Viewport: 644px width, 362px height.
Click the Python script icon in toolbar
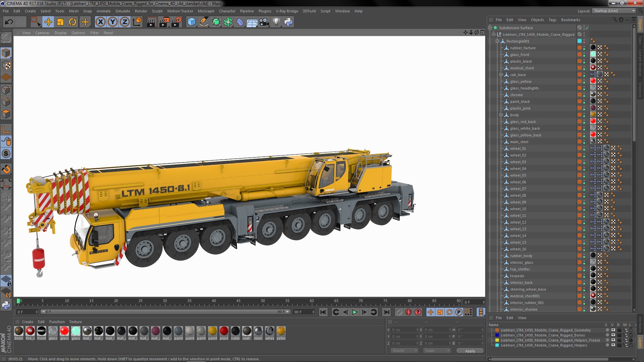coord(288,22)
